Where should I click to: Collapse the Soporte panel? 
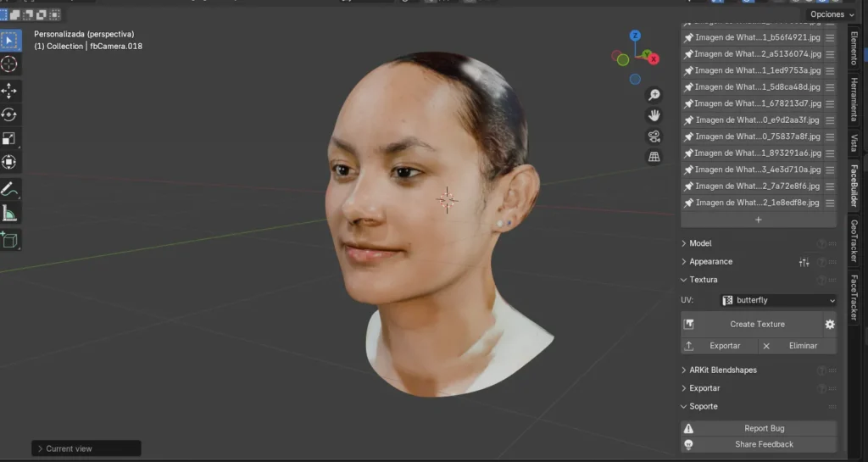[703, 407]
